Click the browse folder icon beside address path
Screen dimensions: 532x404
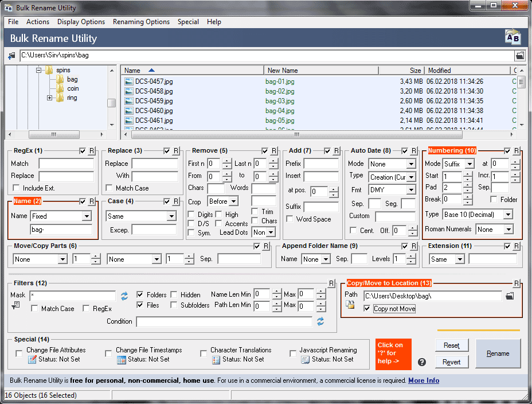pyautogui.click(x=519, y=56)
